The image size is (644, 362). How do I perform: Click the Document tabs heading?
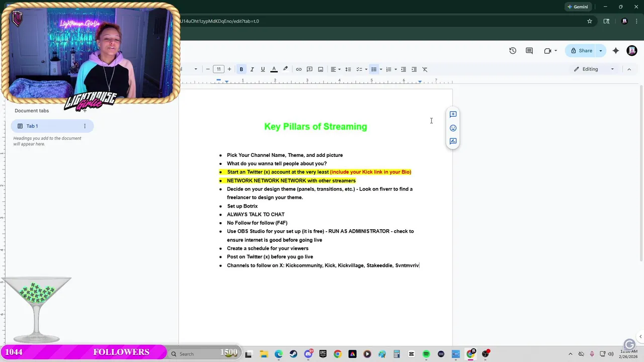tap(32, 111)
